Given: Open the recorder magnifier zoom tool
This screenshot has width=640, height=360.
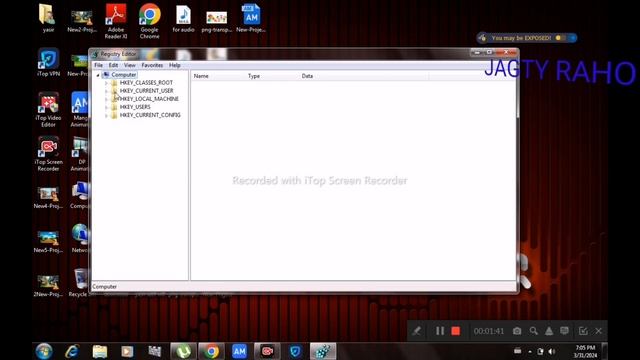Looking at the screenshot, I should coord(533,331).
